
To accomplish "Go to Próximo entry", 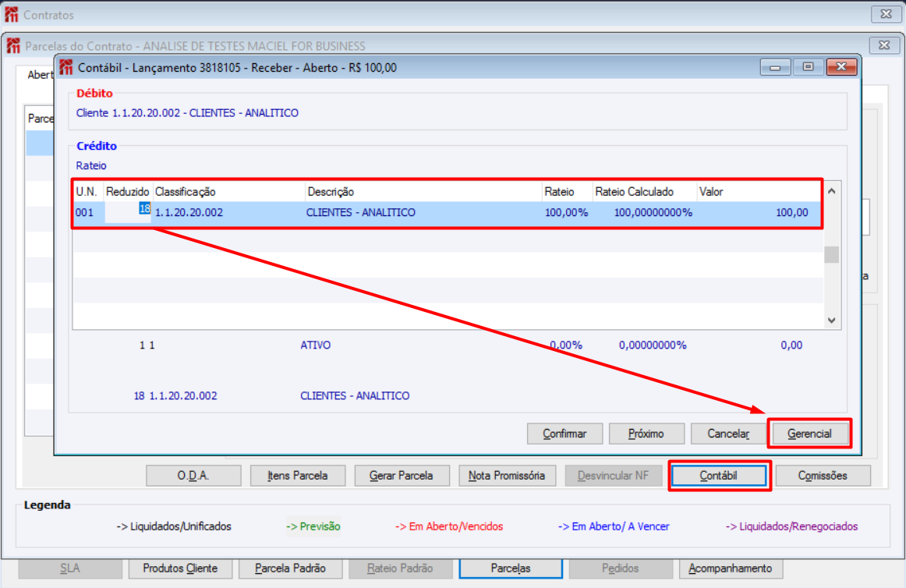I will [x=646, y=434].
